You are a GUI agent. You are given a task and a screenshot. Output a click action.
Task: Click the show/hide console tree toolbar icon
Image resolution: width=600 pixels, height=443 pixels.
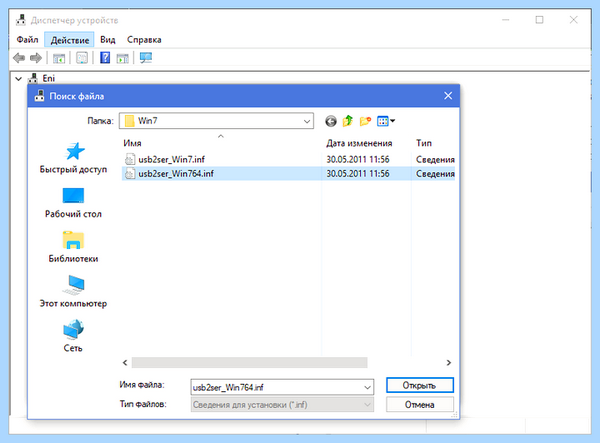click(x=59, y=58)
